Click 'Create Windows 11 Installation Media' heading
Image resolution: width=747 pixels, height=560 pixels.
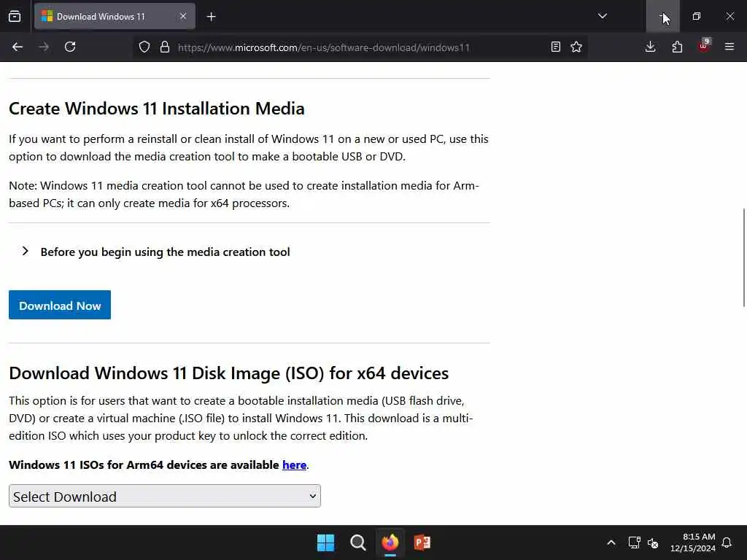(x=157, y=109)
